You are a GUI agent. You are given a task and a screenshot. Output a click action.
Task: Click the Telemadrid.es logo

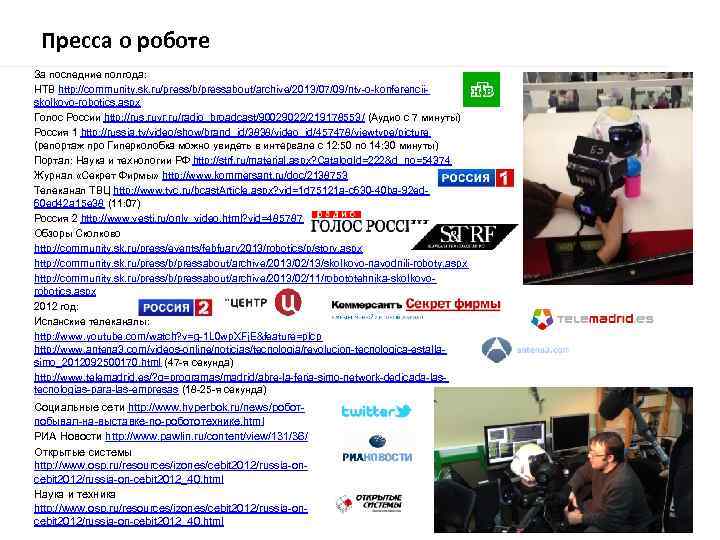click(x=592, y=319)
